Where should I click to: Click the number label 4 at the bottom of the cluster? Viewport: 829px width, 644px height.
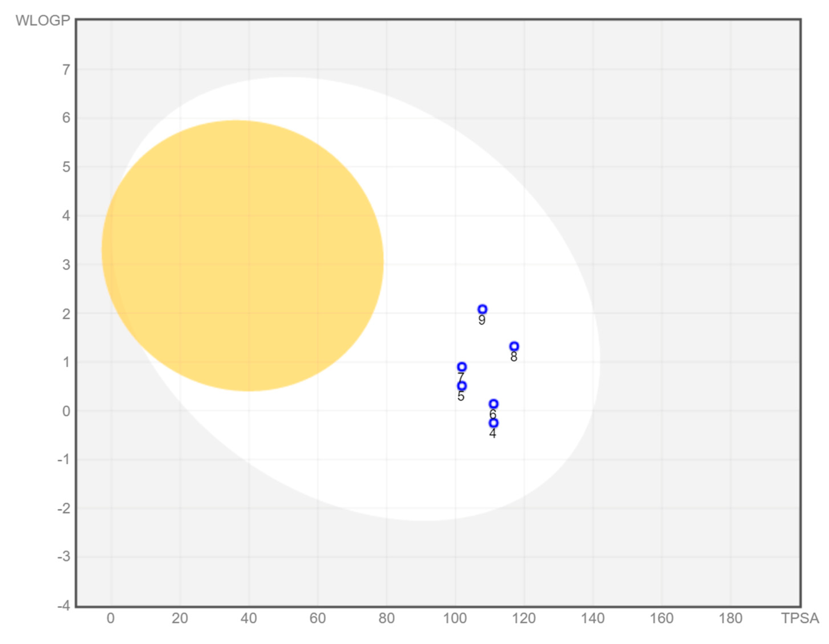tap(493, 433)
